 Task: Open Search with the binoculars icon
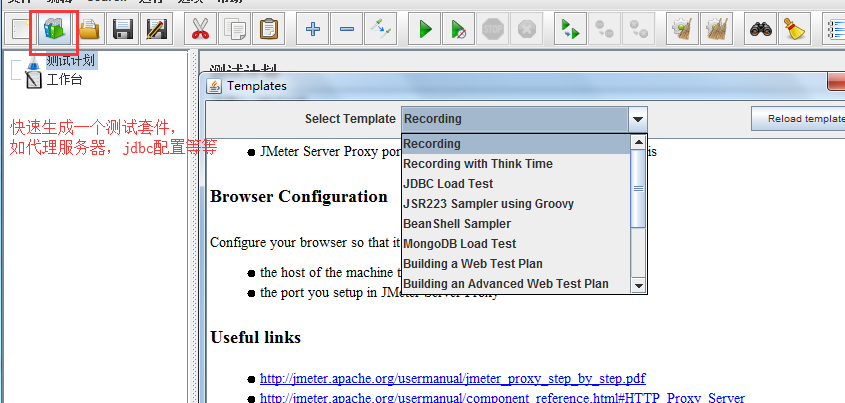(x=760, y=29)
